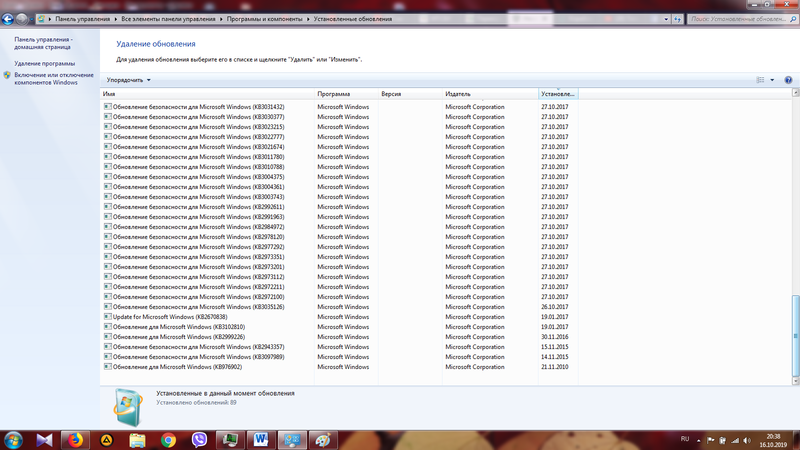The width and height of the screenshot is (800, 450).
Task: Select update KB2977292 row
Action: click(339, 247)
